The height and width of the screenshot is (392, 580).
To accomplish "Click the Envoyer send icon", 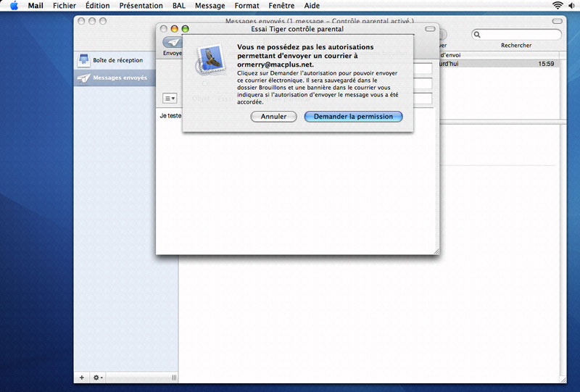I will point(173,42).
